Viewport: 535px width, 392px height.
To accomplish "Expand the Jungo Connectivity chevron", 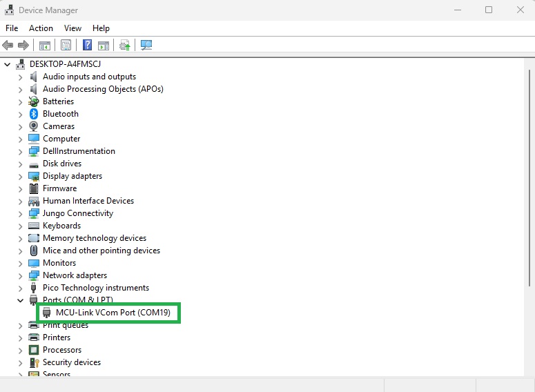I will pyautogui.click(x=20, y=213).
